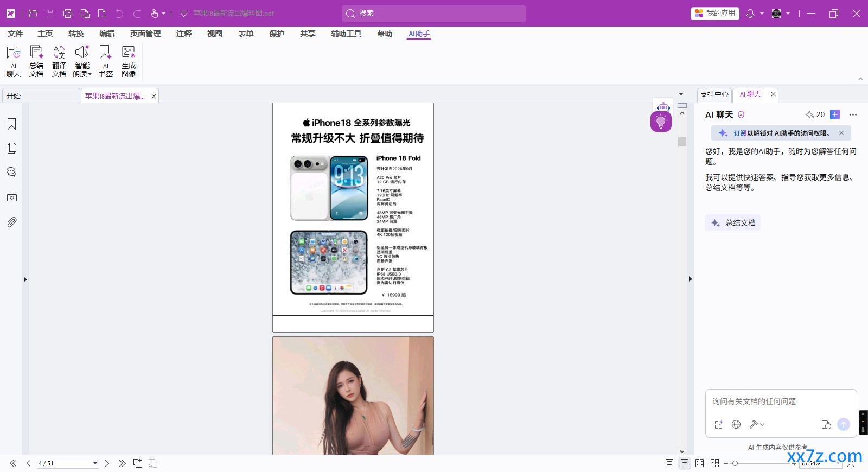This screenshot has height=472, width=868.
Task: Click the open file folder icon
Action: coord(33,14)
